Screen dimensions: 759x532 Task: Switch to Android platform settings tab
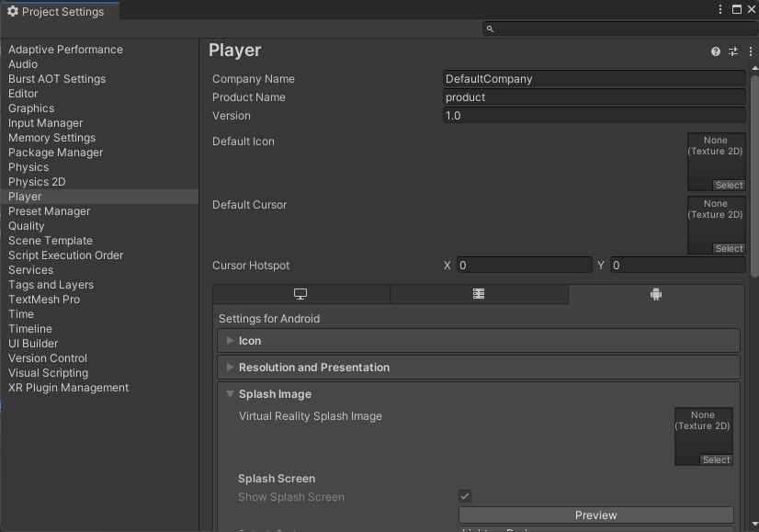(656, 294)
